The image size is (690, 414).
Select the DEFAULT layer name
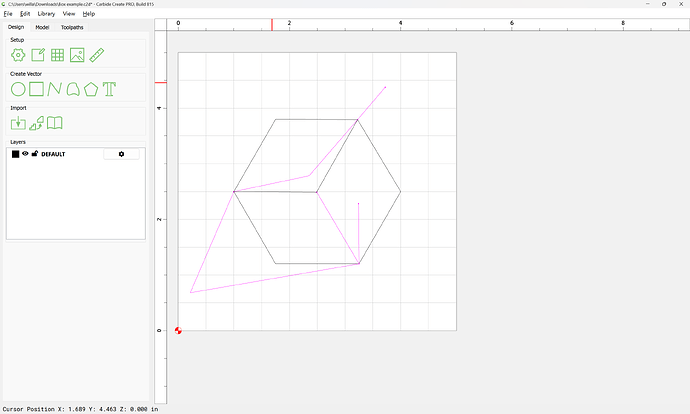(53, 154)
